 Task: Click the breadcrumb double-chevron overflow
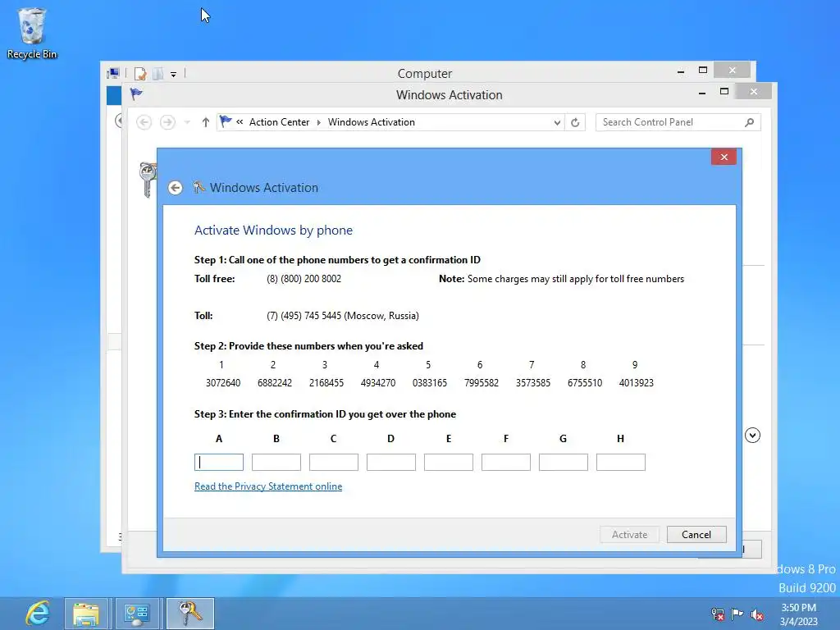[x=240, y=122]
